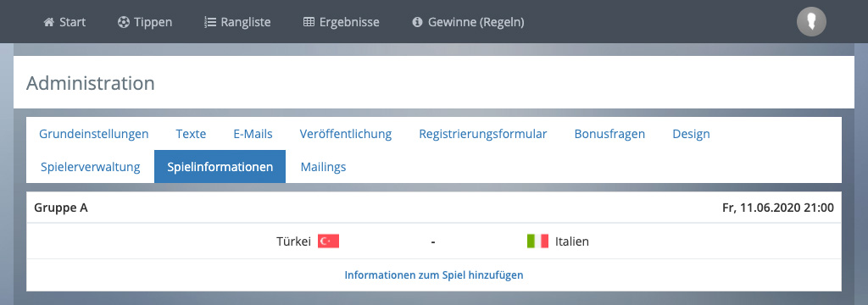The image size is (868, 305).
Task: Switch to the Texte tab
Action: click(x=191, y=134)
